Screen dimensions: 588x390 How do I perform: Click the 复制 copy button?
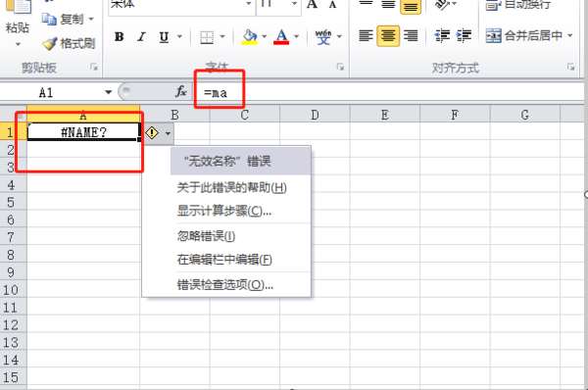pyautogui.click(x=68, y=19)
